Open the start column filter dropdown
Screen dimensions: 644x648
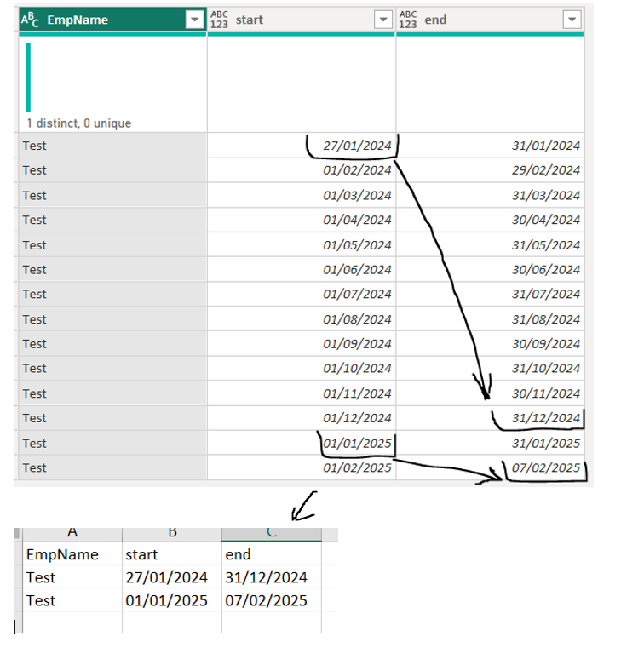383,20
